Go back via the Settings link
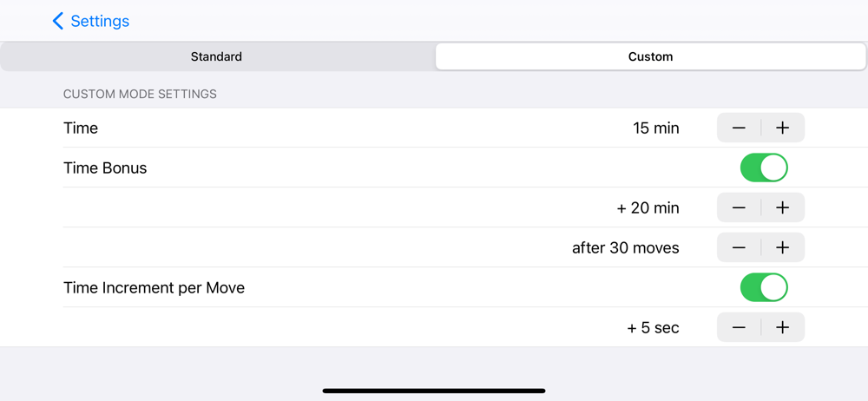Image resolution: width=868 pixels, height=401 pixels. point(100,21)
